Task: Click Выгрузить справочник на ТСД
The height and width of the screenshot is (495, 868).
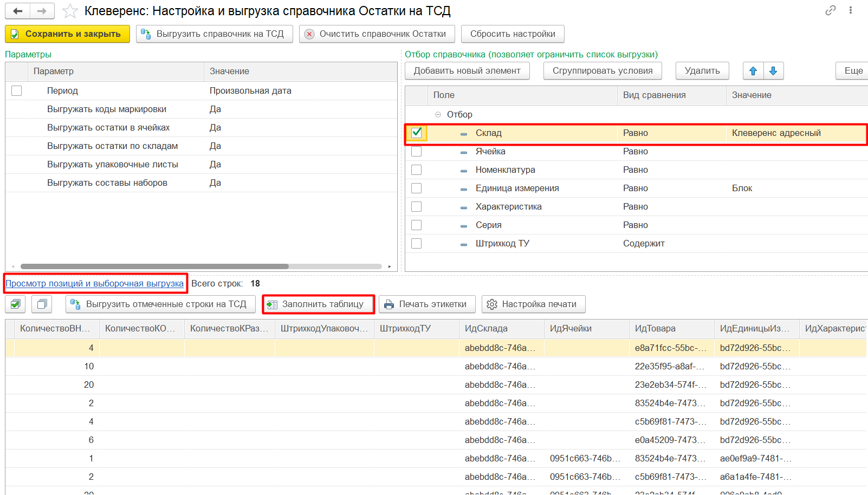Action: [x=215, y=34]
